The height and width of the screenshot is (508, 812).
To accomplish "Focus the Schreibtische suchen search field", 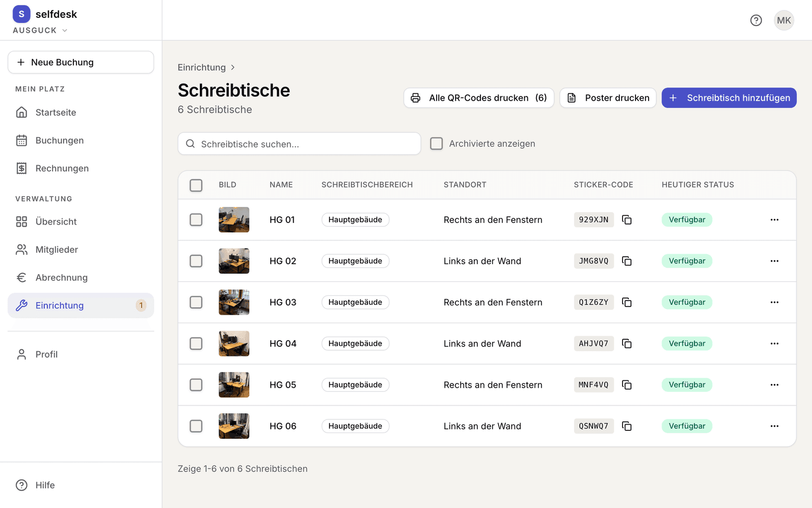I will (299, 144).
